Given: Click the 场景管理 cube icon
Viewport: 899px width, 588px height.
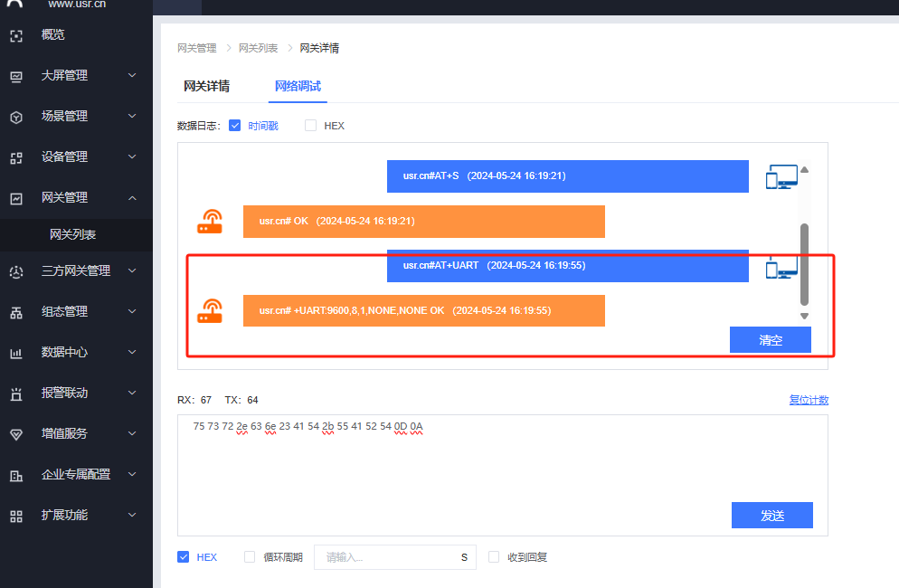Looking at the screenshot, I should pos(15,118).
